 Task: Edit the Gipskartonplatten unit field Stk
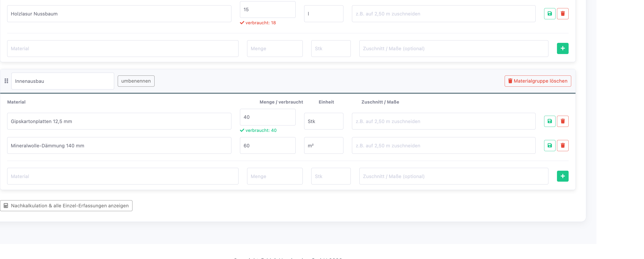click(x=324, y=121)
